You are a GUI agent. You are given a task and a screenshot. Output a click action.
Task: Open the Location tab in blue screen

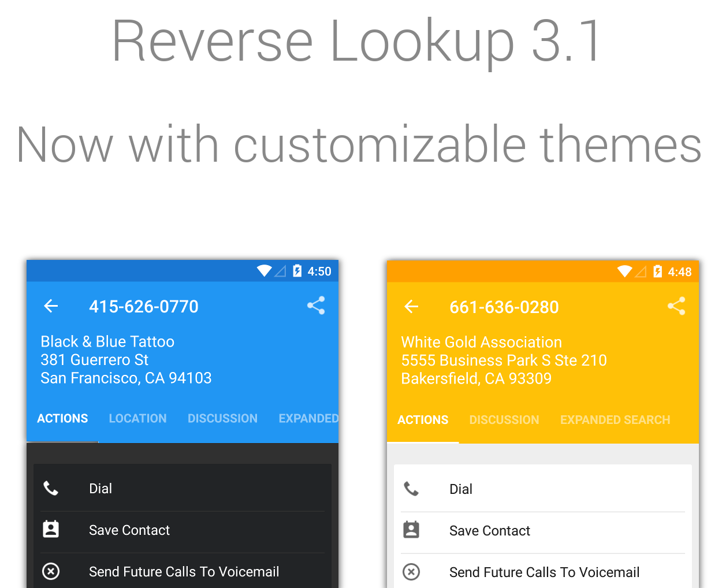pos(137,419)
